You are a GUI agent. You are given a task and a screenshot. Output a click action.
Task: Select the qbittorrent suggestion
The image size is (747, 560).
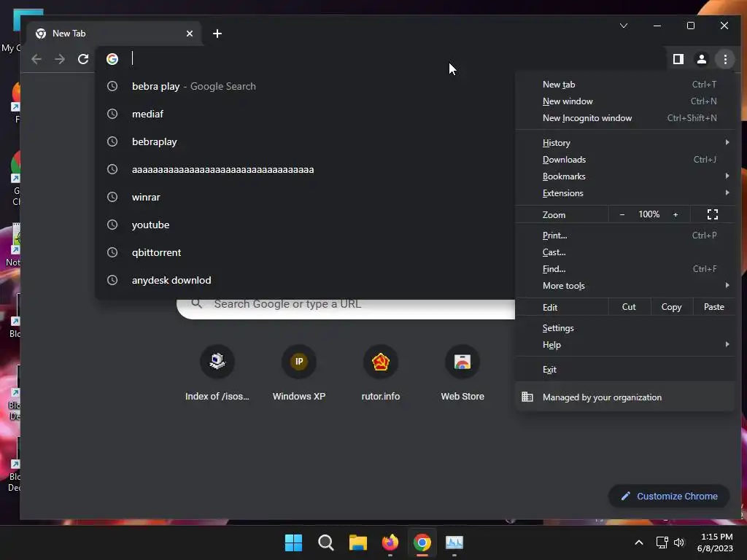[x=305, y=252]
